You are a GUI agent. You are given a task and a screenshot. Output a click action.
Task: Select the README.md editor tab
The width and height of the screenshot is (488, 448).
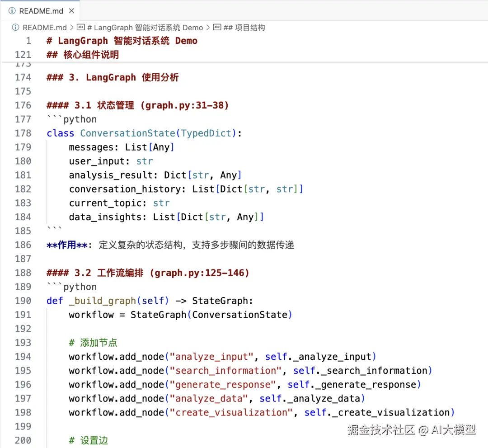coord(41,11)
